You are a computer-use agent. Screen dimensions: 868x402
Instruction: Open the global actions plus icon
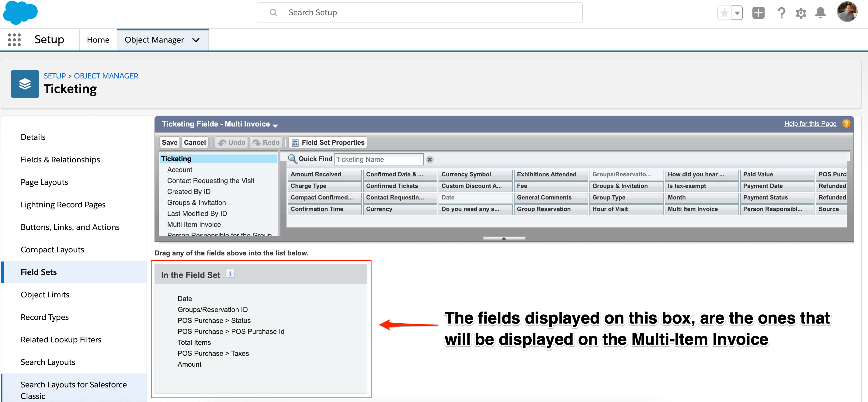[x=758, y=13]
